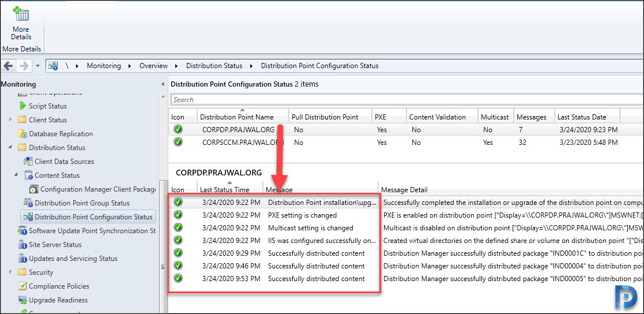Open Software Update Point Synchronization Status node
Image resolution: width=644 pixels, height=314 pixels.
tap(92, 230)
